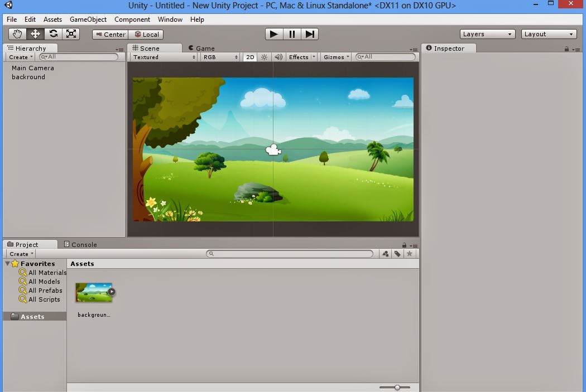Open the Effects dropdown arrow
Viewport: 586px width, 392px height.
pyautogui.click(x=314, y=57)
